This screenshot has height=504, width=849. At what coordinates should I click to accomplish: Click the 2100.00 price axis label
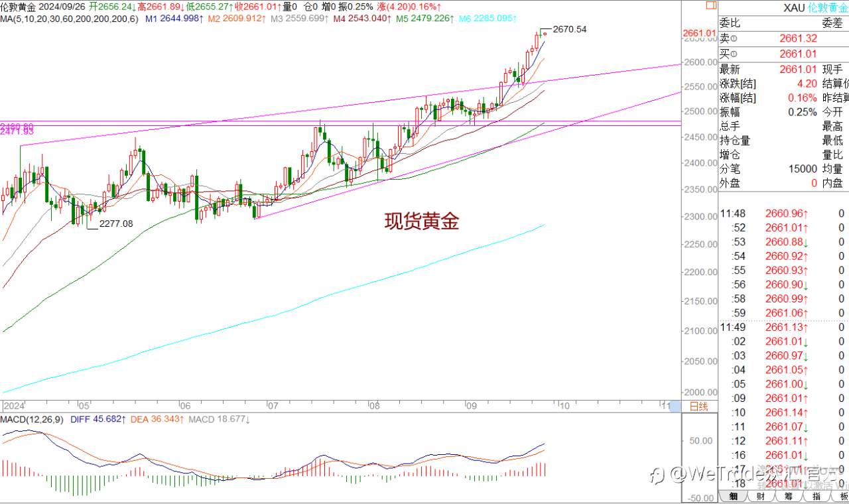[x=700, y=331]
